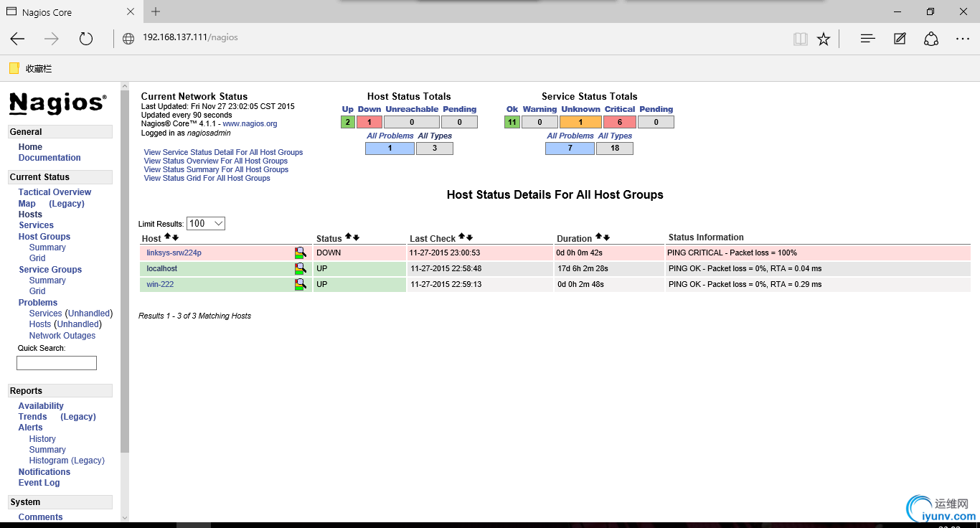Open Trends report link
Screen dimensions: 980x528
pos(32,417)
